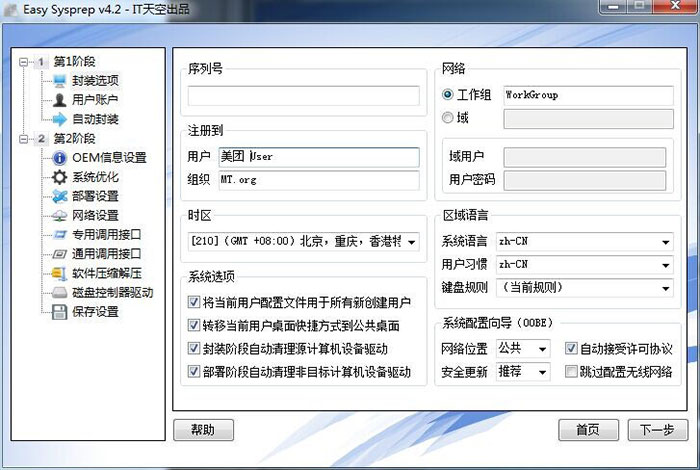700x470 pixels.
Task: Select the 工作组 radio button
Action: point(447,95)
